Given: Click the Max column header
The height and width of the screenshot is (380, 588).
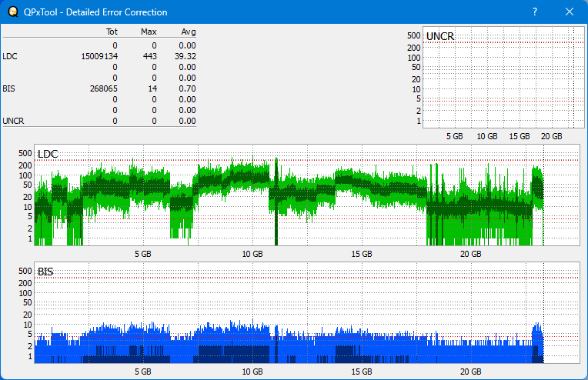Looking at the screenshot, I should pos(149,32).
